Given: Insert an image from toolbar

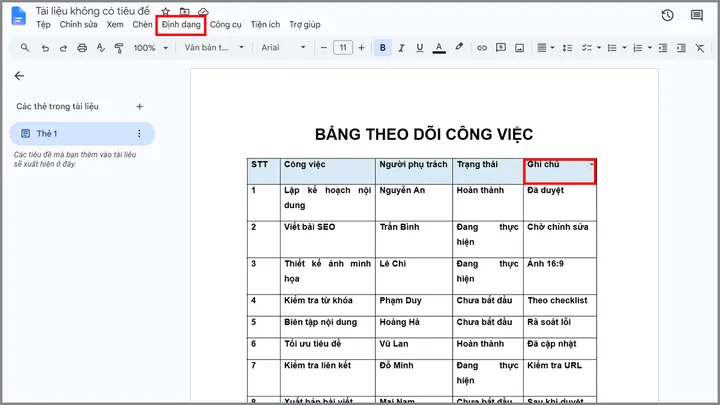Looking at the screenshot, I should pos(519,48).
